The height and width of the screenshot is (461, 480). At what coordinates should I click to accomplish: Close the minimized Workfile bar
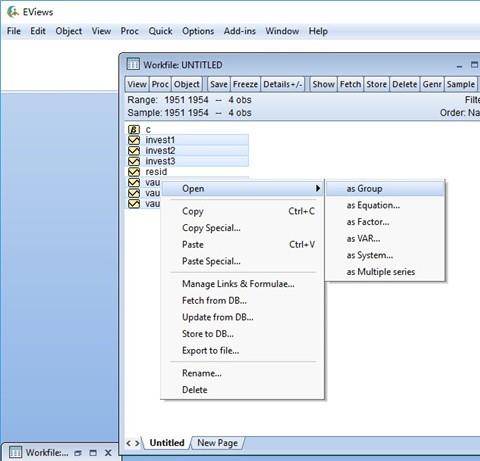click(108, 453)
